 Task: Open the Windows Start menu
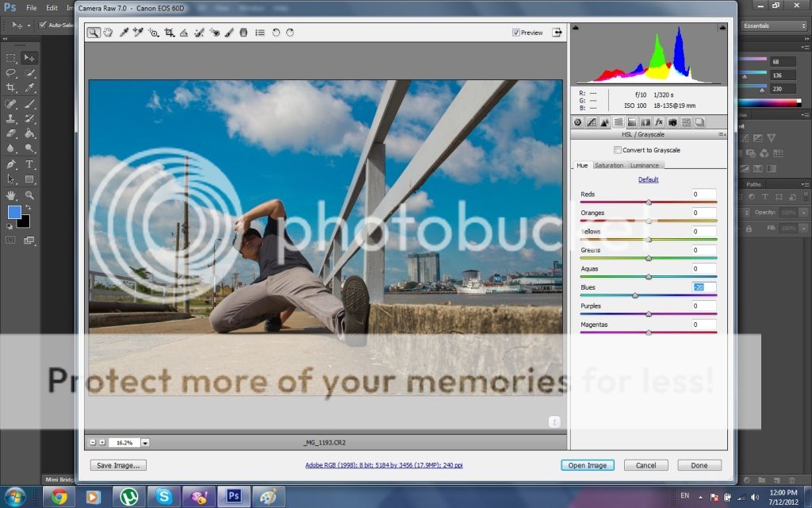coord(14,497)
